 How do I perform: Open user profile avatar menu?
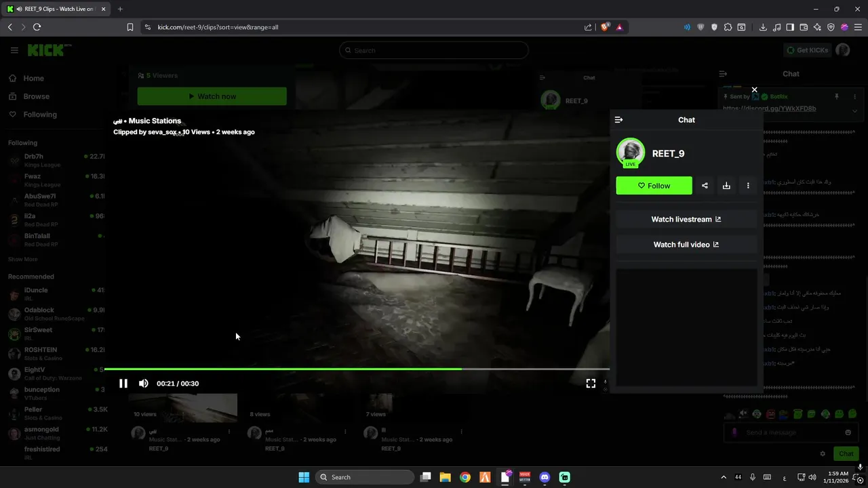(x=843, y=50)
